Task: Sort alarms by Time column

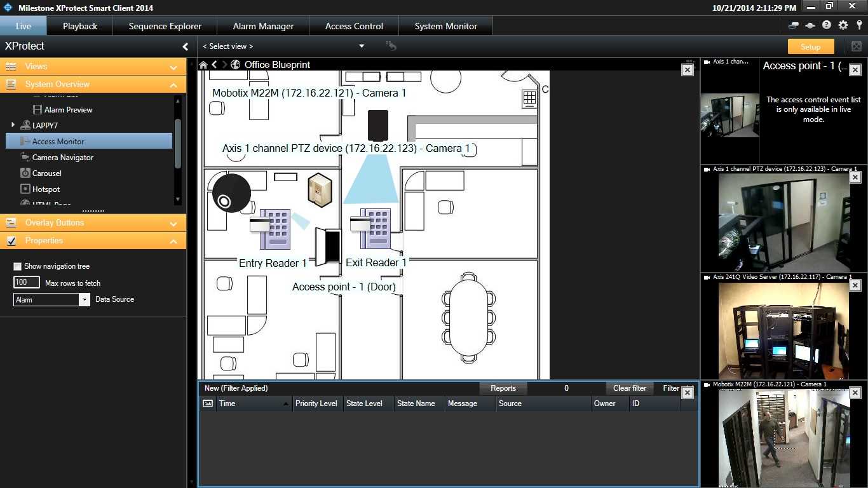Action: coord(254,403)
